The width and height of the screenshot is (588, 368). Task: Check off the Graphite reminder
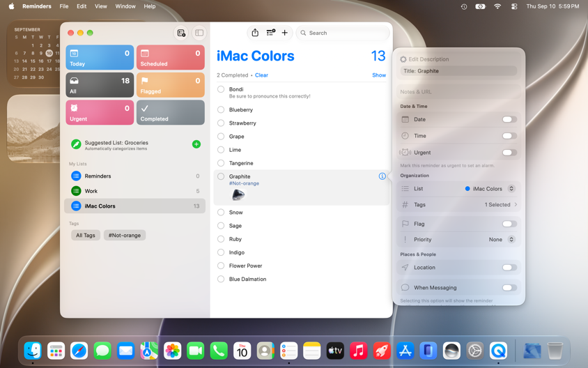coord(221,176)
